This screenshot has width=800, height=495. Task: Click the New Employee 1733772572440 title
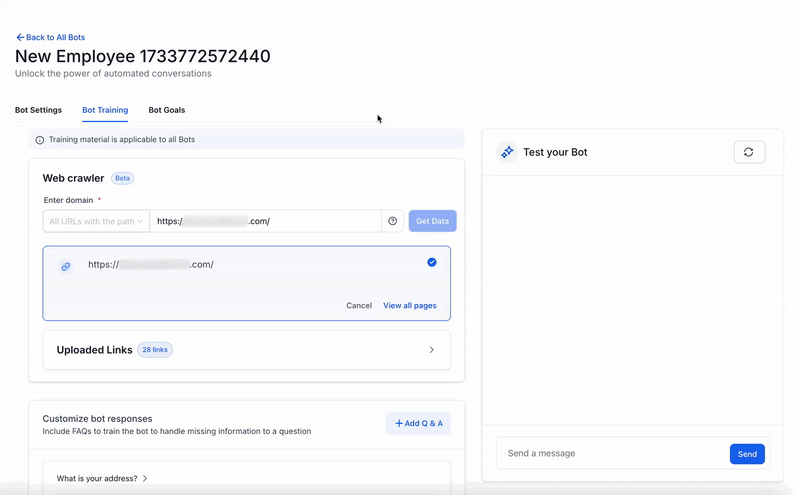(x=143, y=56)
